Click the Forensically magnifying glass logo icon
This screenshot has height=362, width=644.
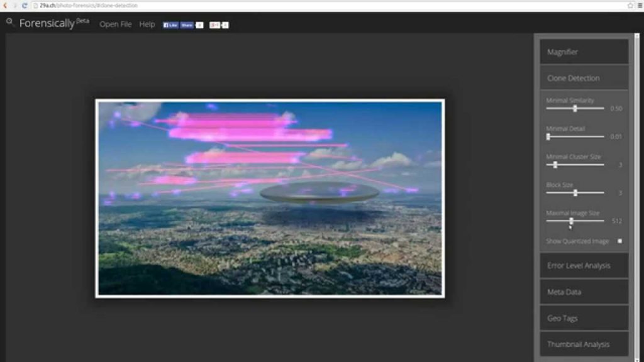(9, 21)
